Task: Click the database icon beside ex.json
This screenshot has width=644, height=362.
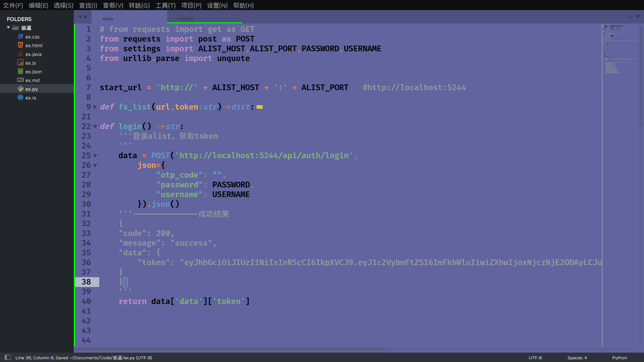Action: pyautogui.click(x=20, y=71)
